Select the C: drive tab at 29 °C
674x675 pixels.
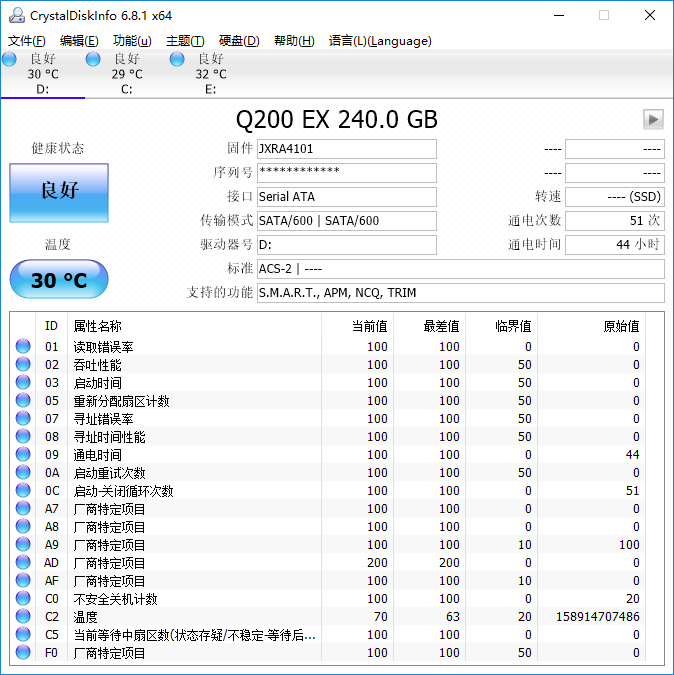[127, 74]
